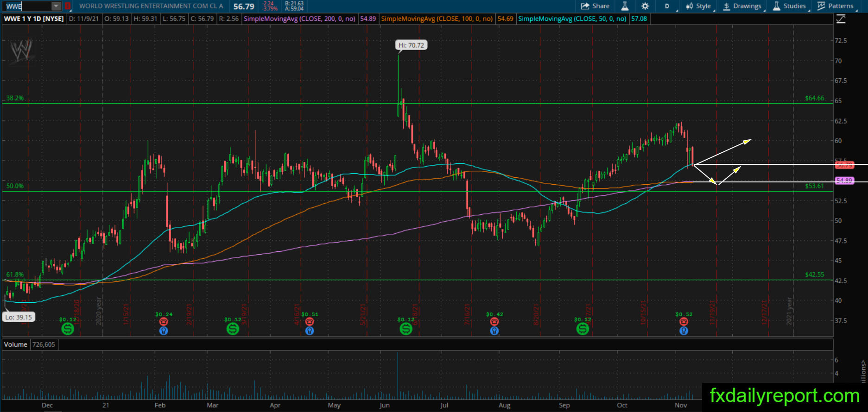
Task: Click the blue bulb icon under $0.51
Action: pos(310,331)
